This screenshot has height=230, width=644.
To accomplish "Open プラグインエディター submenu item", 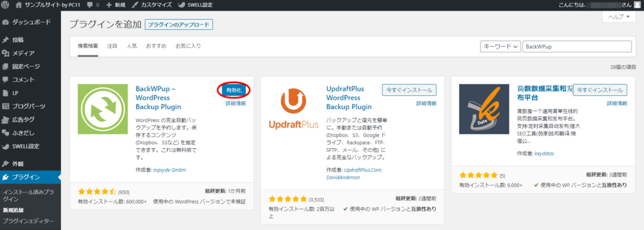I will [x=28, y=221].
